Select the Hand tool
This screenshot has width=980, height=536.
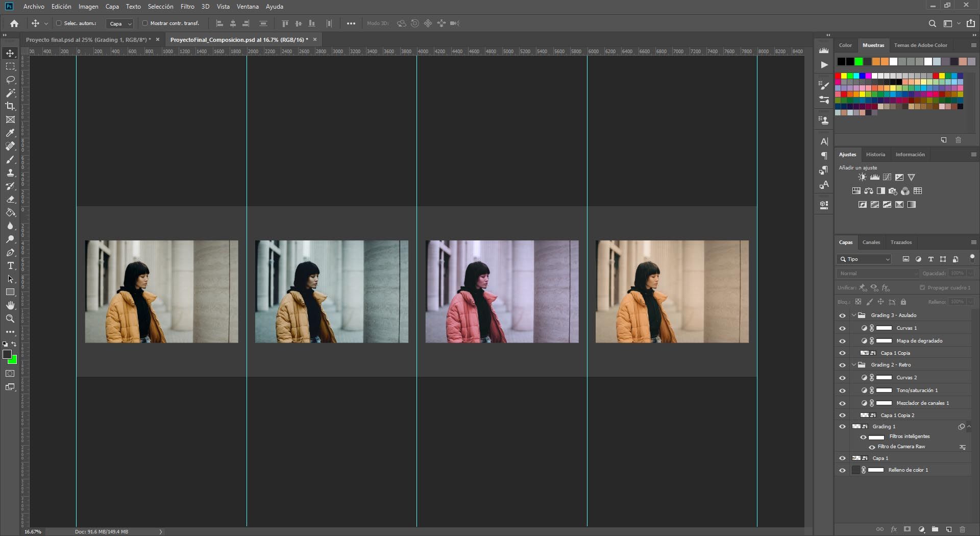point(10,305)
